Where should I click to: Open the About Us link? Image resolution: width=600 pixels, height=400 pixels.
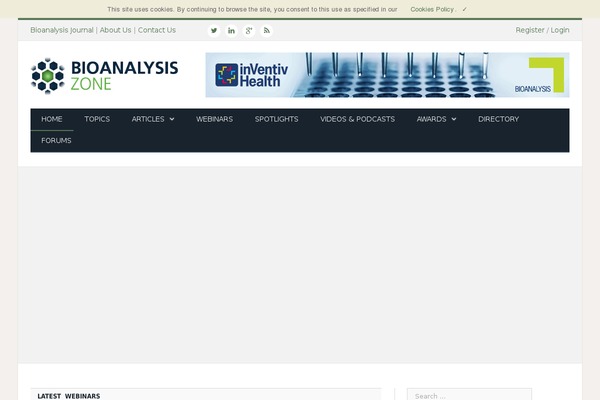(x=116, y=30)
